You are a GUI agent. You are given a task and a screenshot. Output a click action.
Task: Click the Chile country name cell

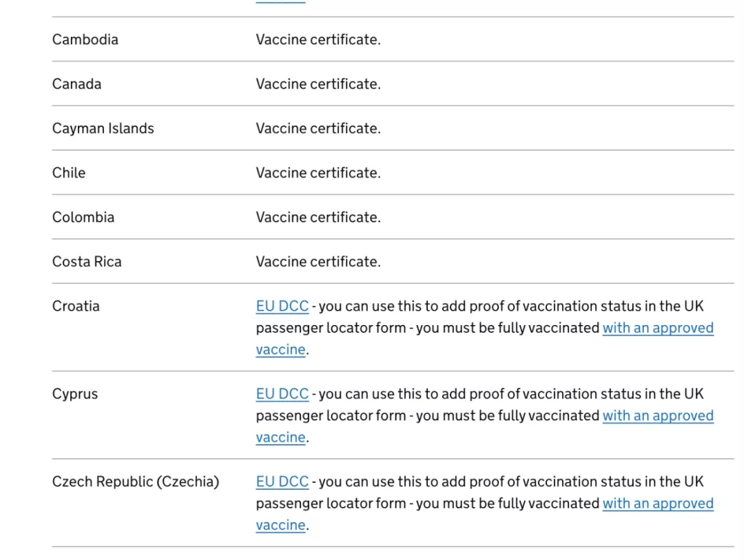[x=69, y=173]
